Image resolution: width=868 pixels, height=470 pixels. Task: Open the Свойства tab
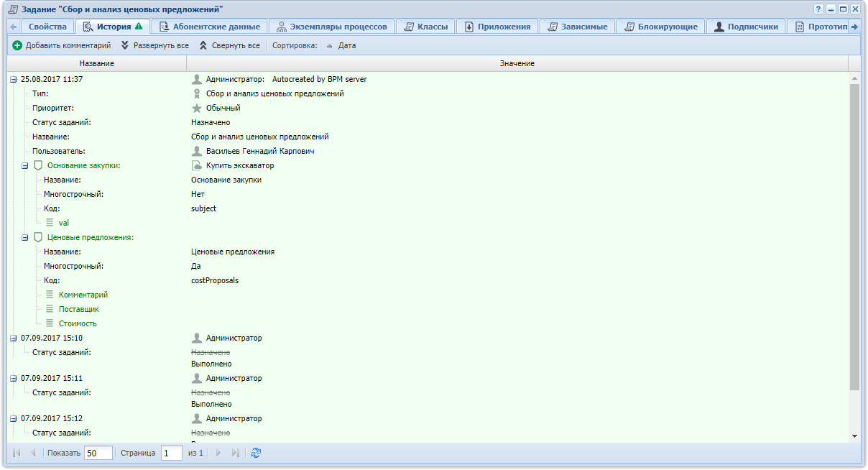tap(47, 27)
